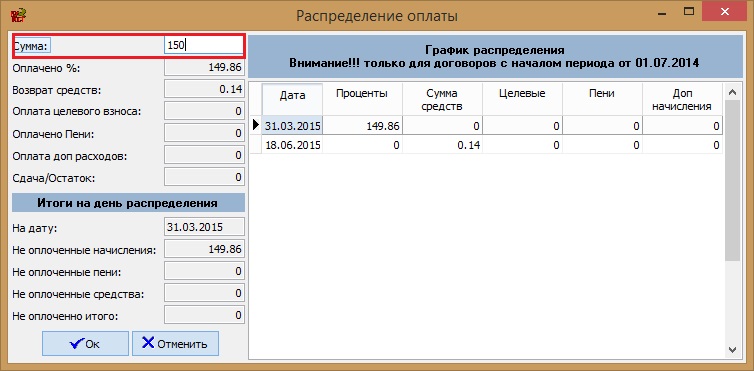Viewport: 754px width, 371px height.
Task: Click the scroll up arrow of the table
Action: [732, 92]
